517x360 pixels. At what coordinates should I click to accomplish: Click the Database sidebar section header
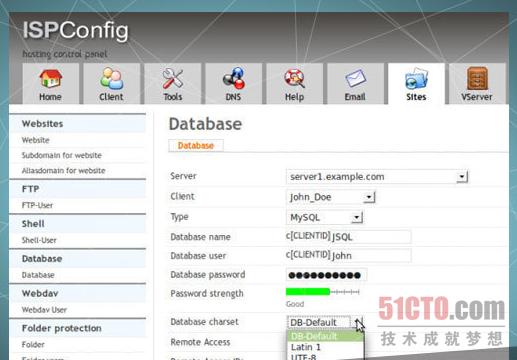click(x=77, y=259)
